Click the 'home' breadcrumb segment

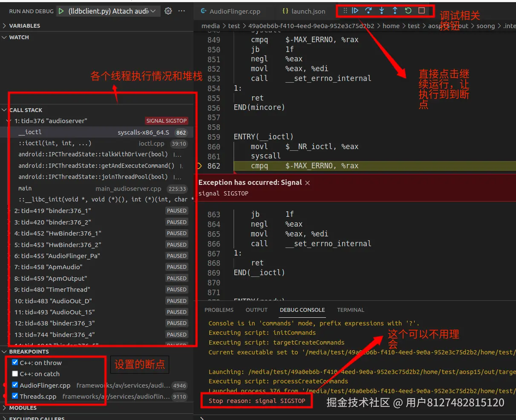point(391,26)
